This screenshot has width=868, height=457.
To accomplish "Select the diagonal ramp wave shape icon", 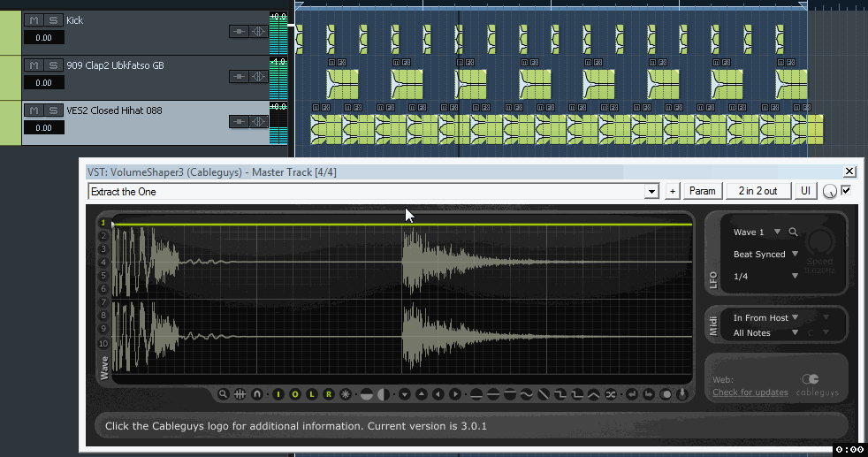I will coord(544,394).
